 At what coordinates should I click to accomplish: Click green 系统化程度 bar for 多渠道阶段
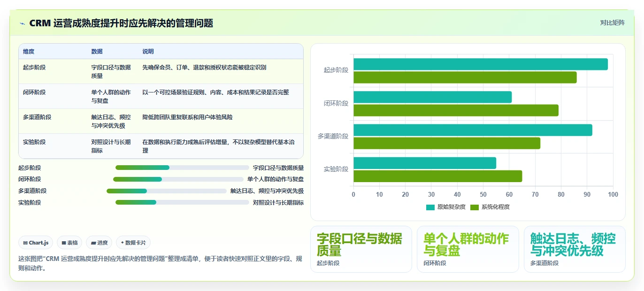point(447,143)
